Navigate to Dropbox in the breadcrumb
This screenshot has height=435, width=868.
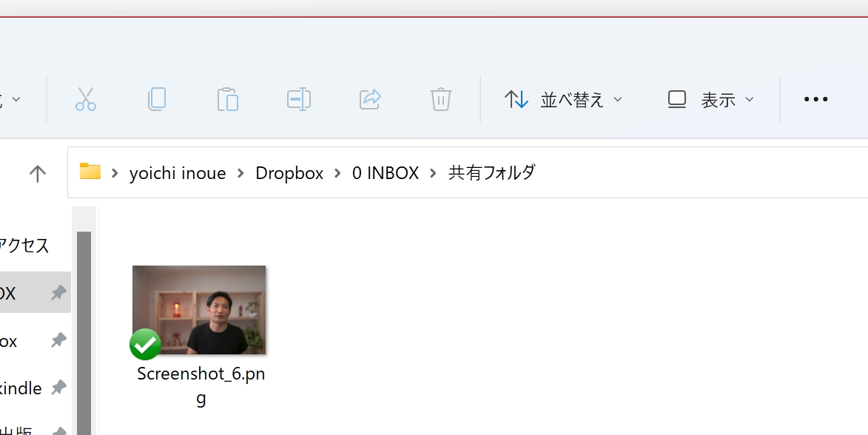289,173
